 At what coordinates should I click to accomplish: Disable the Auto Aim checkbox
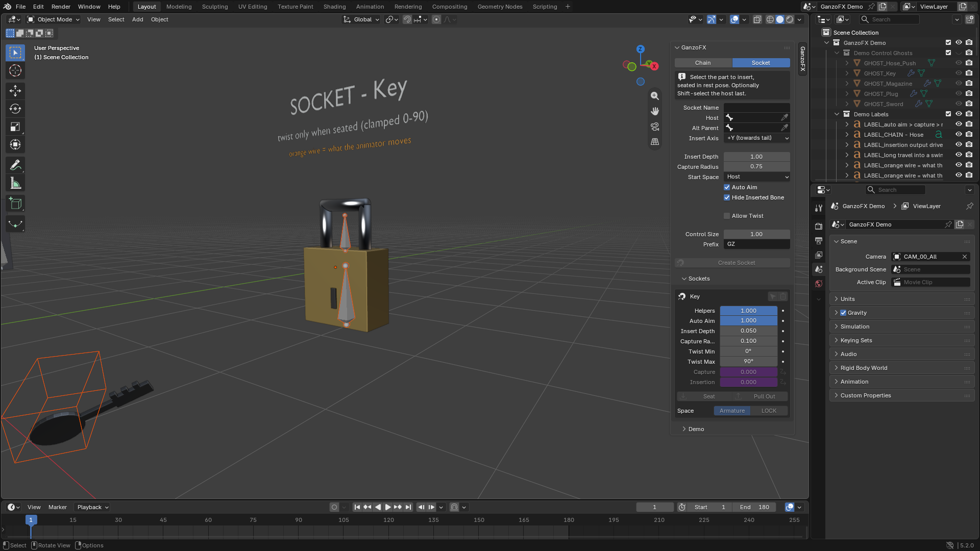click(x=727, y=187)
